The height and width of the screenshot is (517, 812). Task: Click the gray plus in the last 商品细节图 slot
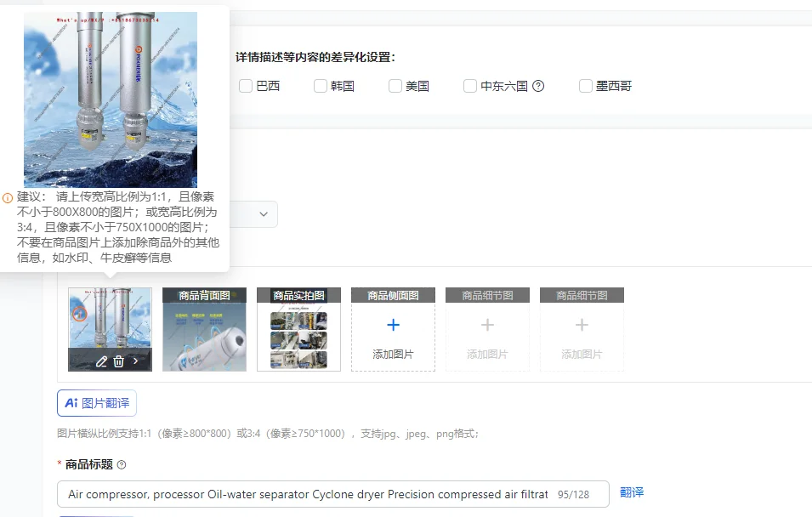click(x=582, y=325)
